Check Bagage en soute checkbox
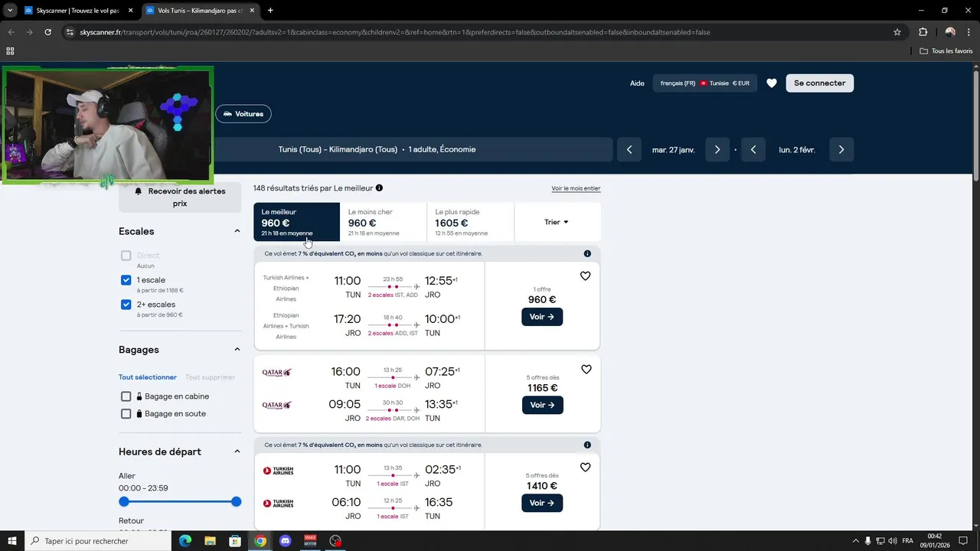This screenshot has height=551, width=980. tap(126, 414)
